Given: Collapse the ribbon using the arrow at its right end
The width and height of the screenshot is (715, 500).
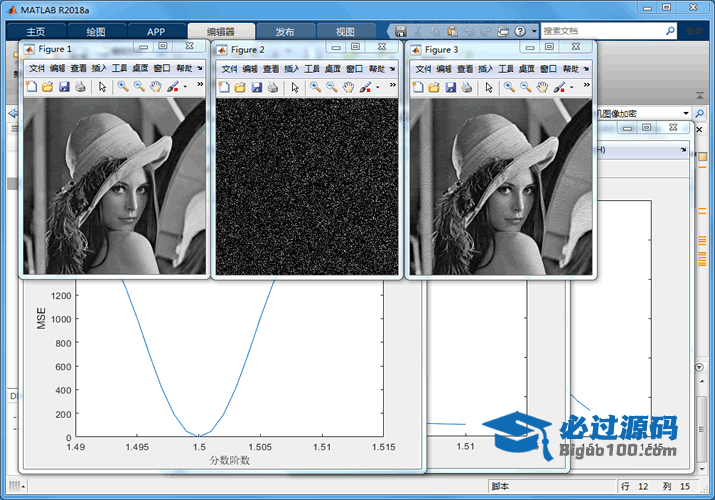Looking at the screenshot, I should click(x=700, y=96).
